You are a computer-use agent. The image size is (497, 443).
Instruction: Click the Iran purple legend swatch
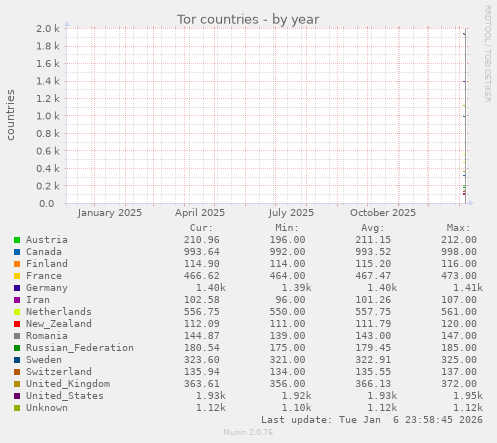pyautogui.click(x=17, y=300)
